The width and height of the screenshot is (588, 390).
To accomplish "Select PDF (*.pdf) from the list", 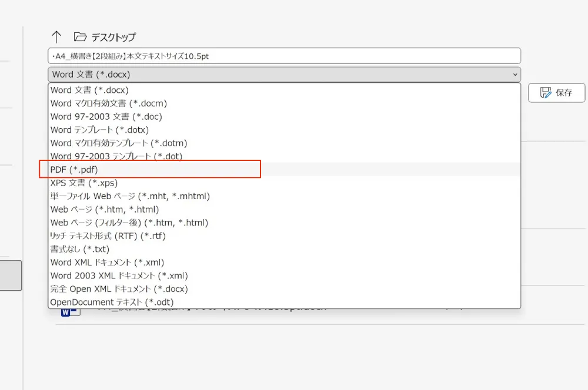I will point(74,169).
